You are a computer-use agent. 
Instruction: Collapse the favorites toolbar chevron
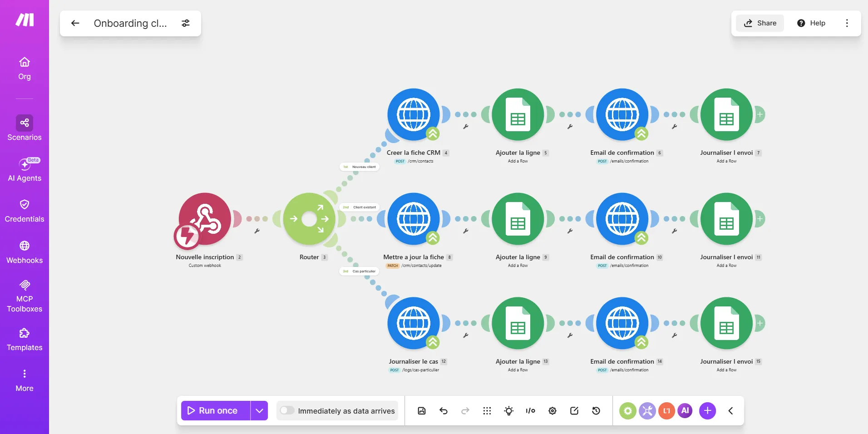click(730, 411)
